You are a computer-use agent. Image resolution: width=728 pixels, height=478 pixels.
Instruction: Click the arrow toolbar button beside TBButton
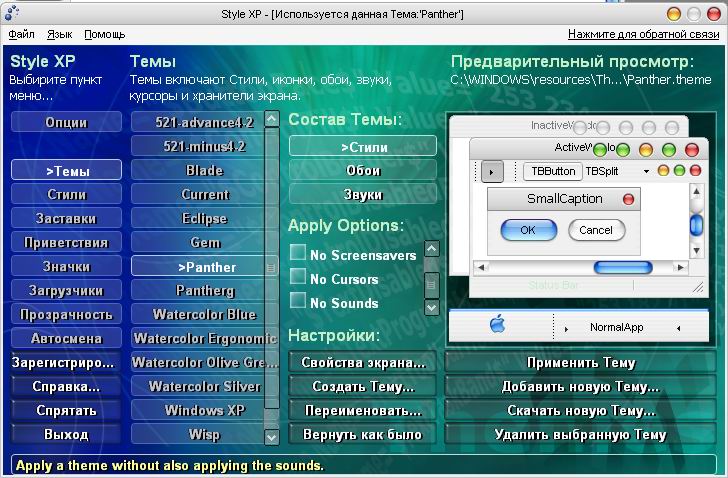pyautogui.click(x=492, y=172)
